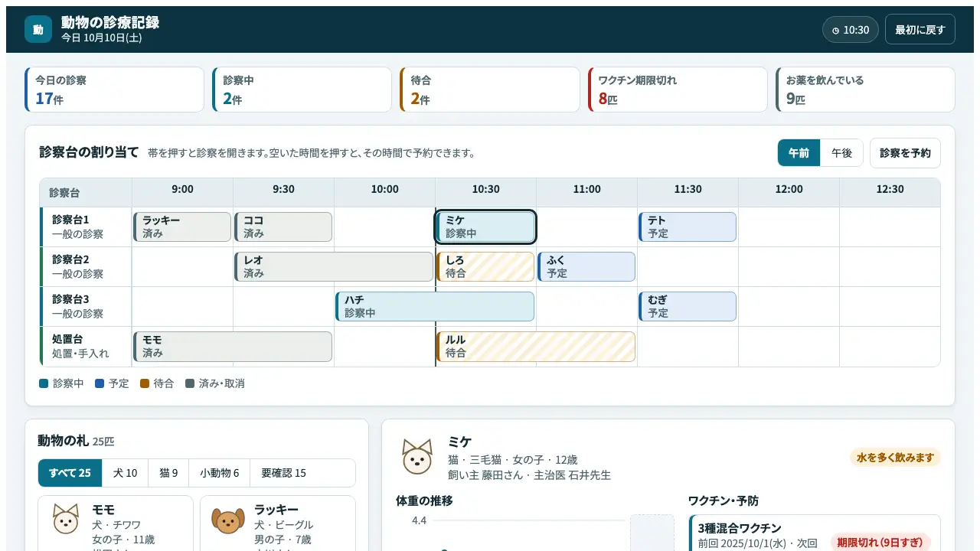Click the clock icon beside 10:30

pyautogui.click(x=835, y=31)
